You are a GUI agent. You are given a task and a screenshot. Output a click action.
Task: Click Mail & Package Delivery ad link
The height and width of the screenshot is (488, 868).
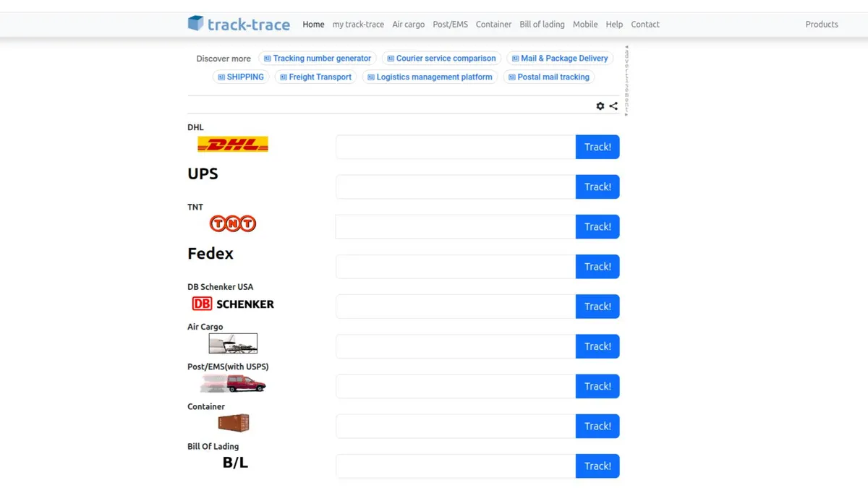[x=560, y=59]
